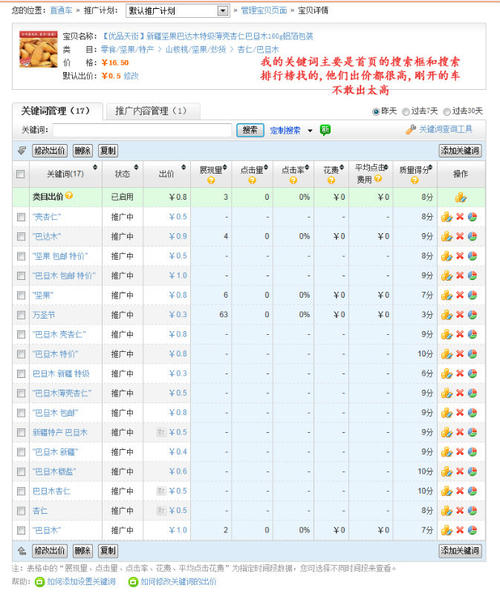Remove keyword 巴旦木 新疆 特级 using its red X
The image size is (500, 594).
[460, 373]
